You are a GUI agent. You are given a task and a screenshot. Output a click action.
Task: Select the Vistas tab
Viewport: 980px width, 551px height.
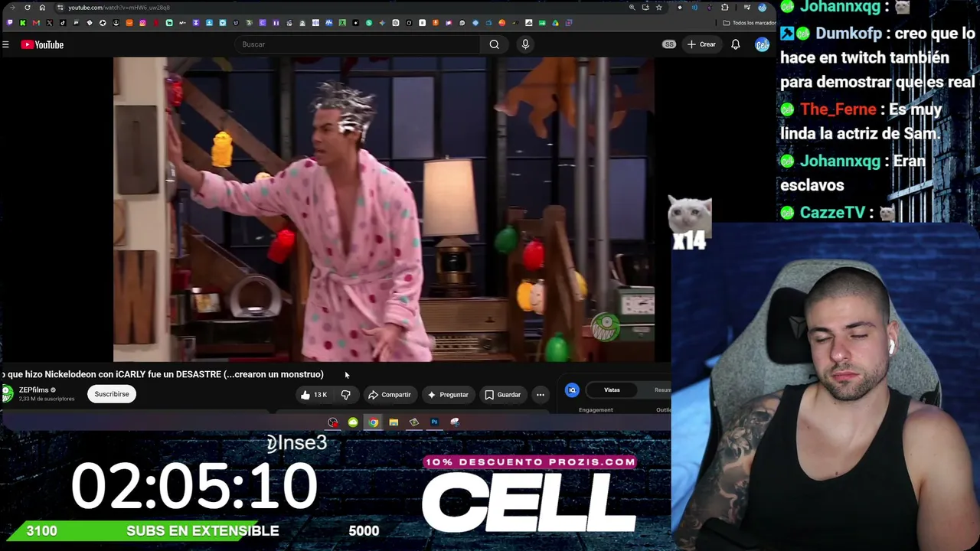pyautogui.click(x=612, y=390)
